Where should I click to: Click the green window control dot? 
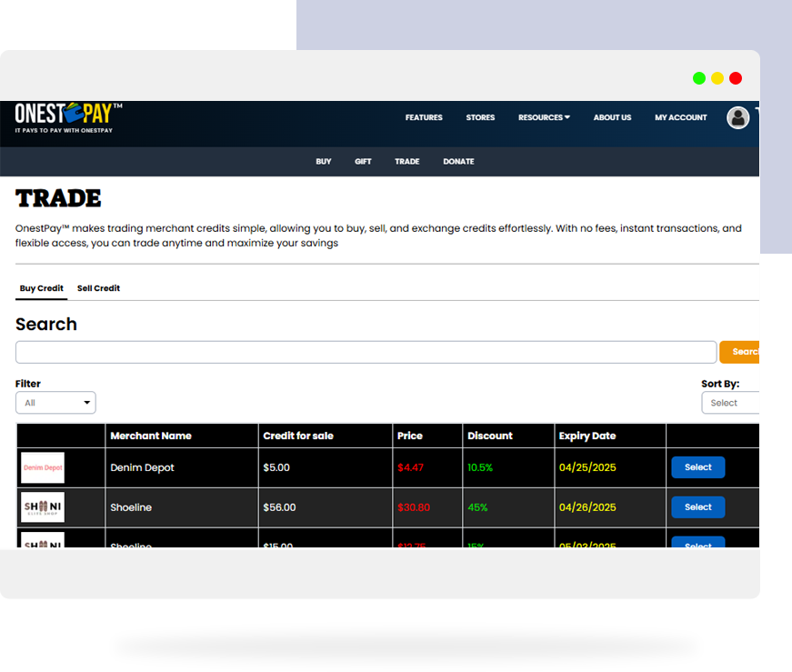[698, 78]
